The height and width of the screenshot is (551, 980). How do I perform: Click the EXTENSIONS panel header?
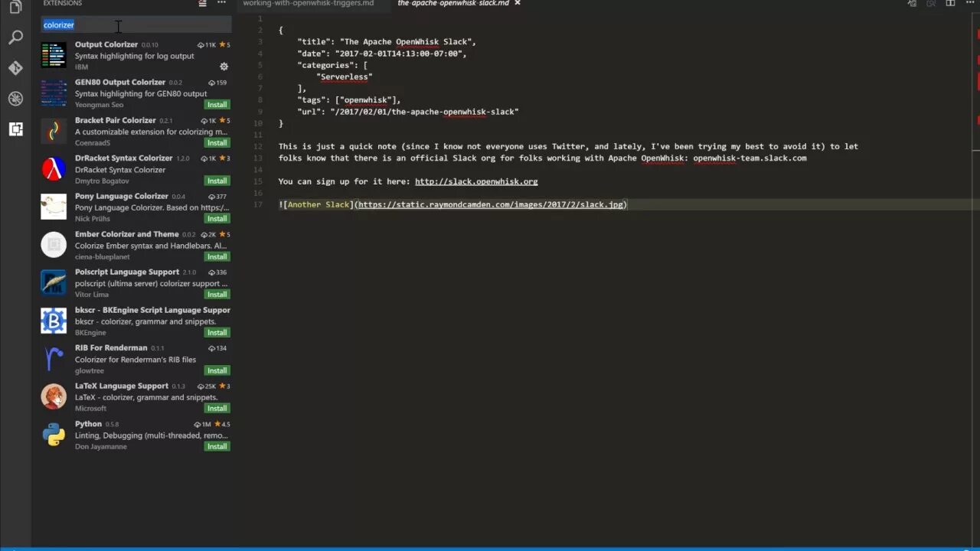63,4
